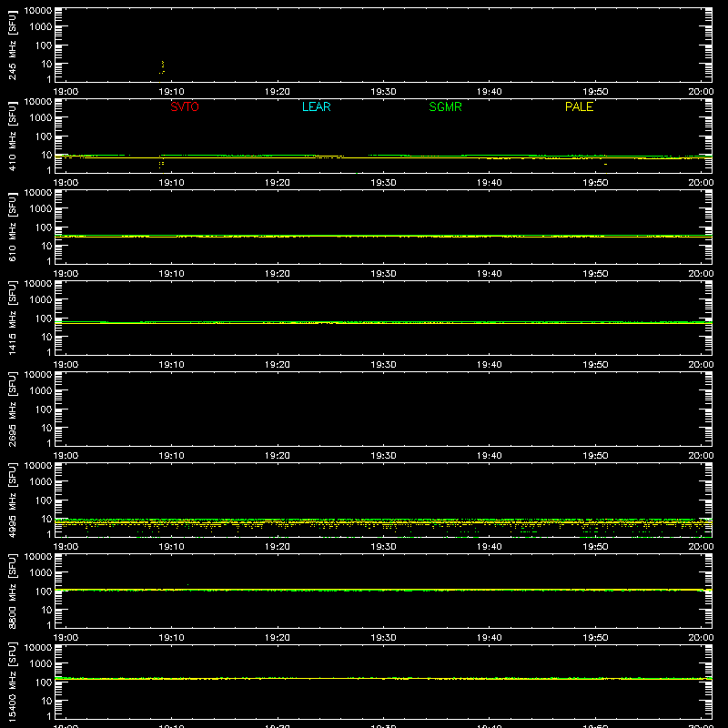This screenshot has height=728, width=728.
Task: Click the 10000 y-axis value on 245 MHz plot
Action: 38,11
